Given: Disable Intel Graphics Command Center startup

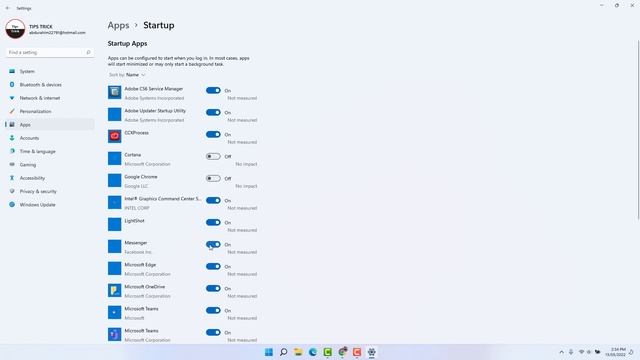Looking at the screenshot, I should coord(213,200).
